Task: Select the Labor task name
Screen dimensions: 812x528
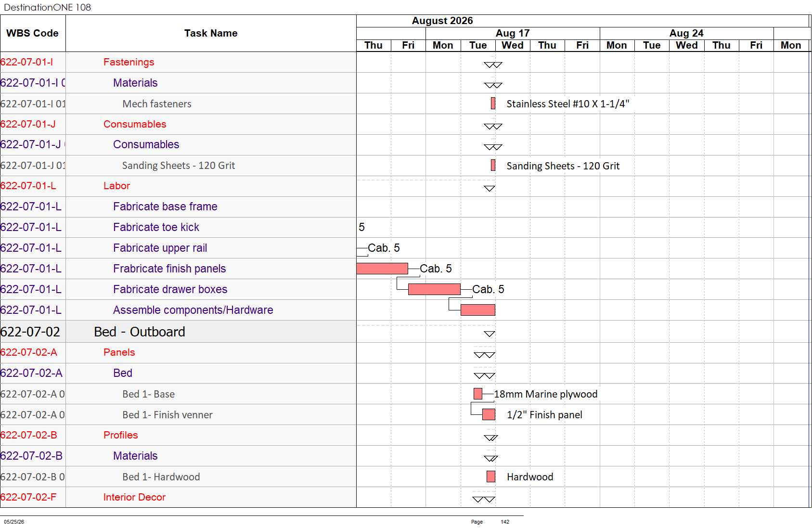Action: [x=116, y=186]
